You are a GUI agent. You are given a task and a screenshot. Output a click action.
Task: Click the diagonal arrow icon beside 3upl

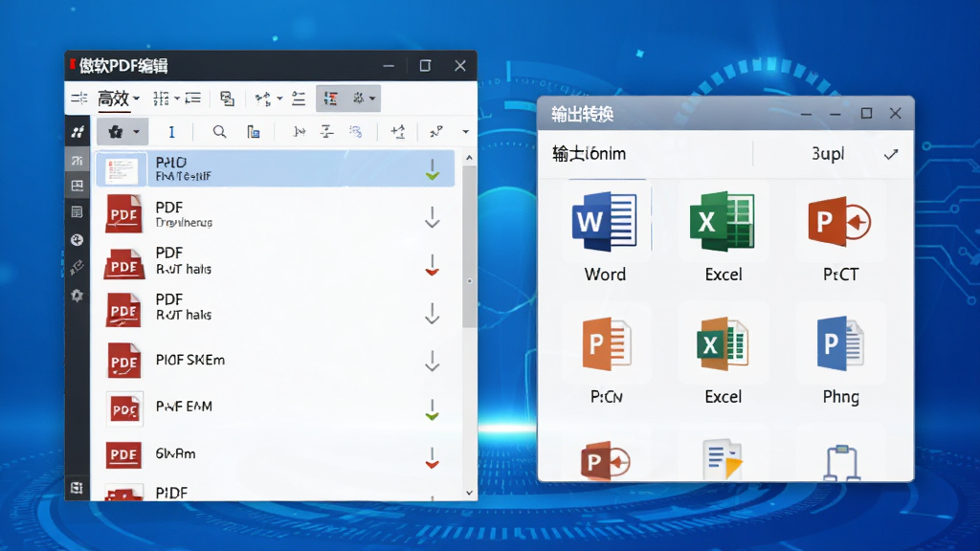(891, 154)
